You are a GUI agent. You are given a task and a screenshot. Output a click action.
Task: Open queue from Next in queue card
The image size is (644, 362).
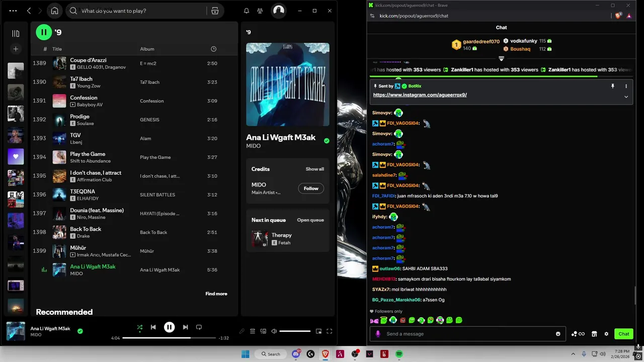pyautogui.click(x=310, y=220)
